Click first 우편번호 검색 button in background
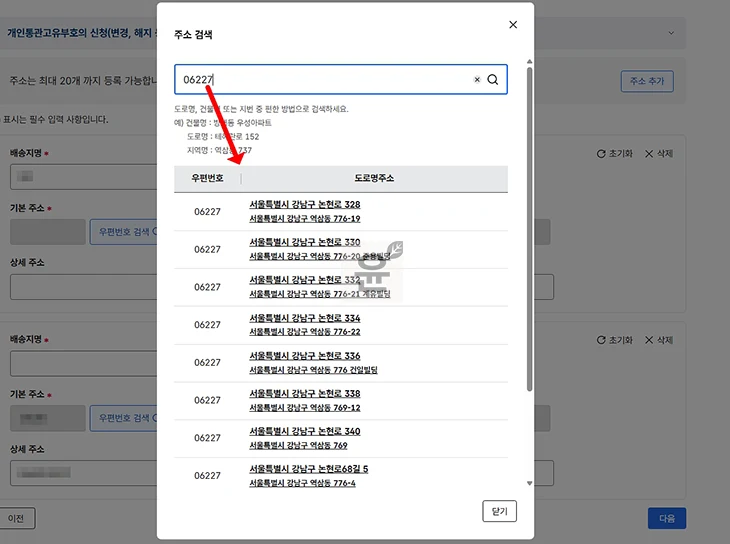This screenshot has width=730, height=544. (x=124, y=232)
